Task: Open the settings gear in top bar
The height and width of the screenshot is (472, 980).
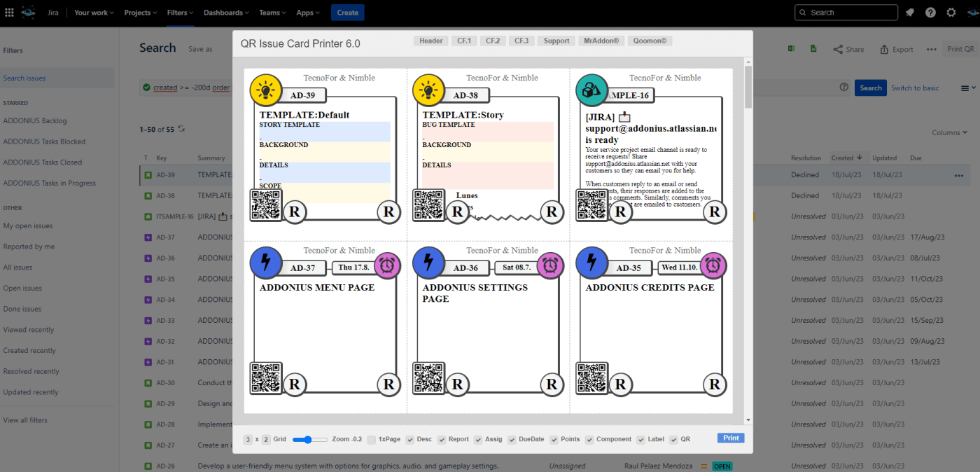Action: 951,13
